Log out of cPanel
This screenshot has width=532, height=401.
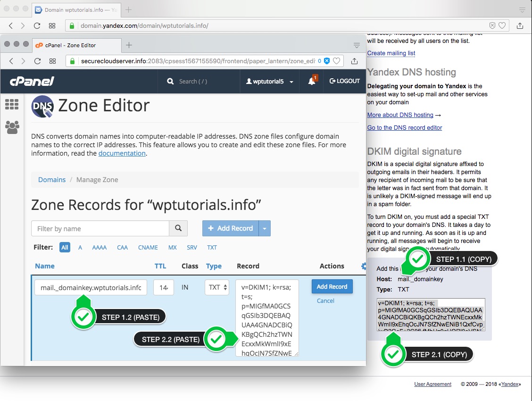click(x=345, y=81)
